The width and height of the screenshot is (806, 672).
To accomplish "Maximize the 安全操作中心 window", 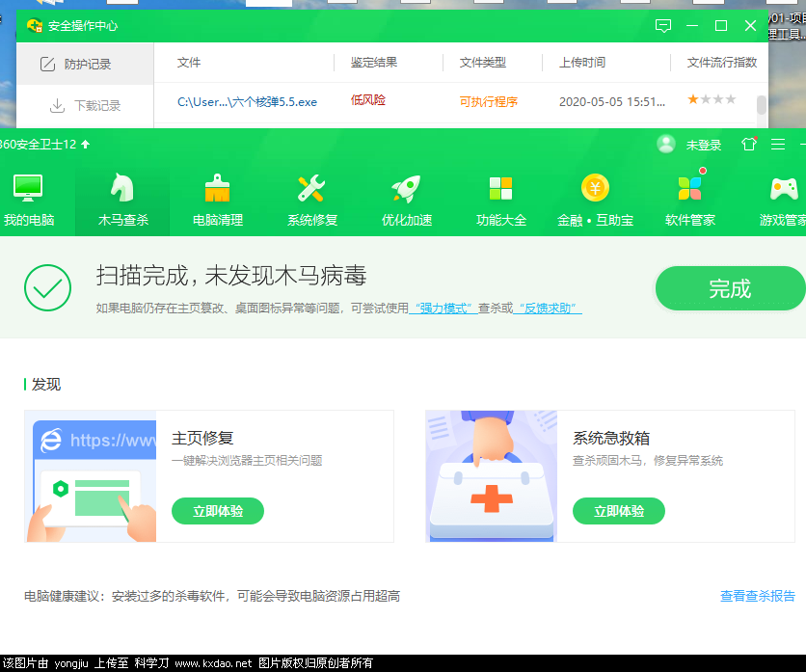I will [x=720, y=25].
